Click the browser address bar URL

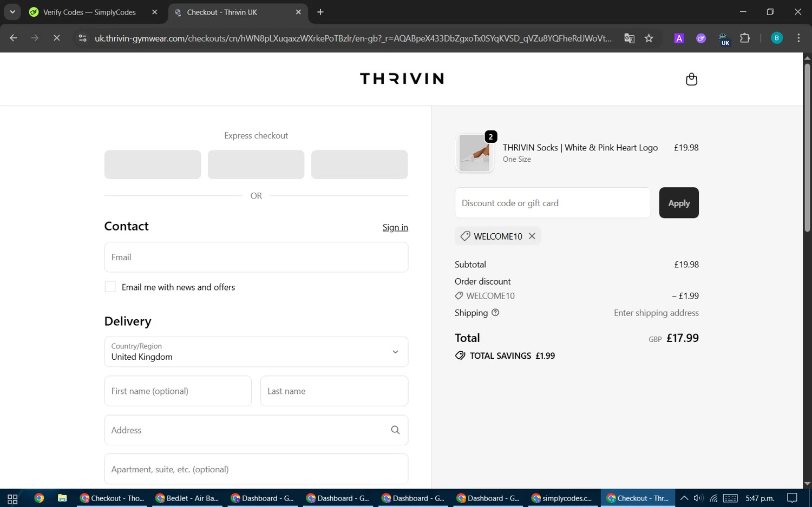(x=353, y=38)
